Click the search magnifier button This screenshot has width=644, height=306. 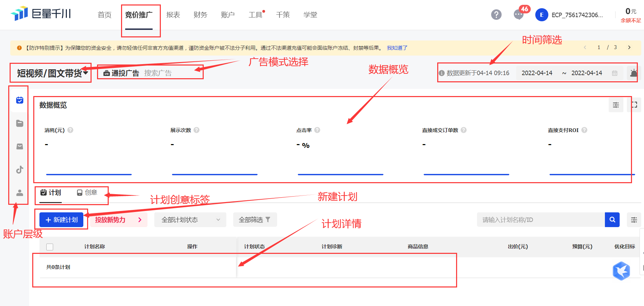click(x=612, y=220)
